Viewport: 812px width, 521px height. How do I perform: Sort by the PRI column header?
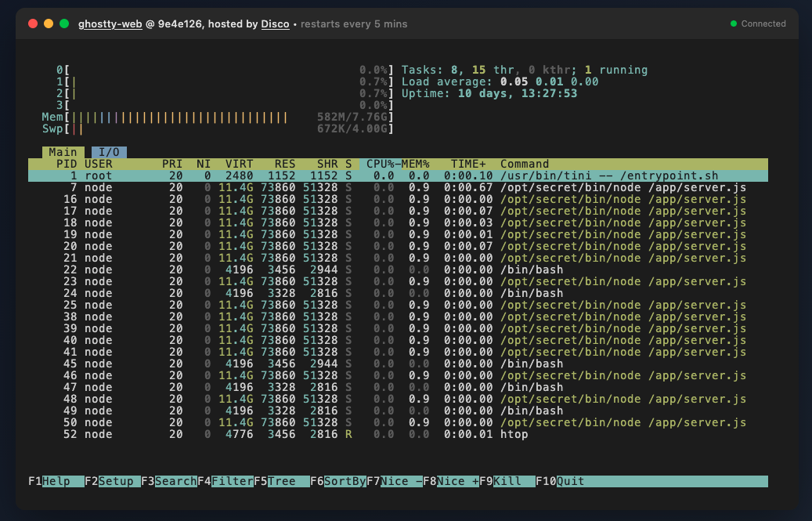click(172, 164)
